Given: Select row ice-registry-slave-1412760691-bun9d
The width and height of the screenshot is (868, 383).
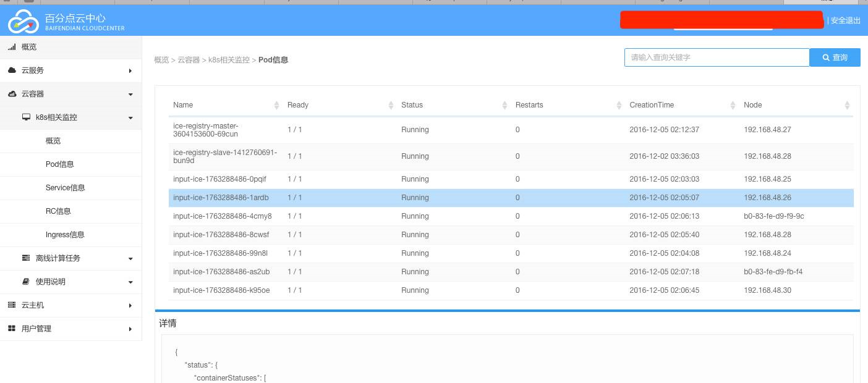Looking at the screenshot, I should pos(511,157).
